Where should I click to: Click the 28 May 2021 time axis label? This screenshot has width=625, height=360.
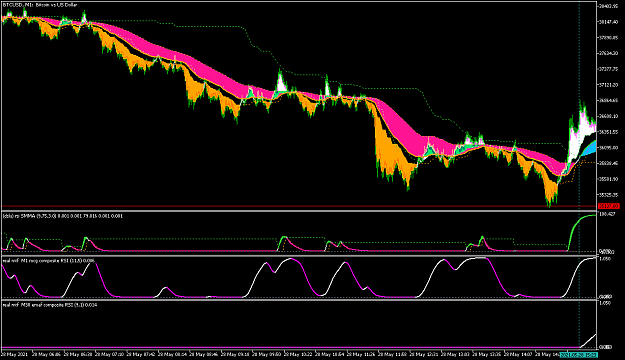(x=14, y=354)
